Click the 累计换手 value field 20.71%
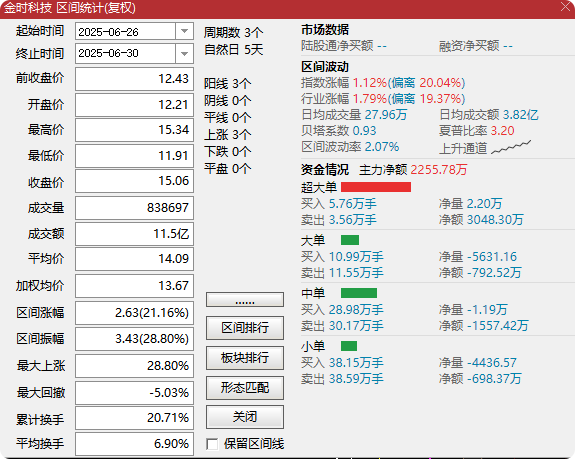575x459 pixels. [135, 418]
